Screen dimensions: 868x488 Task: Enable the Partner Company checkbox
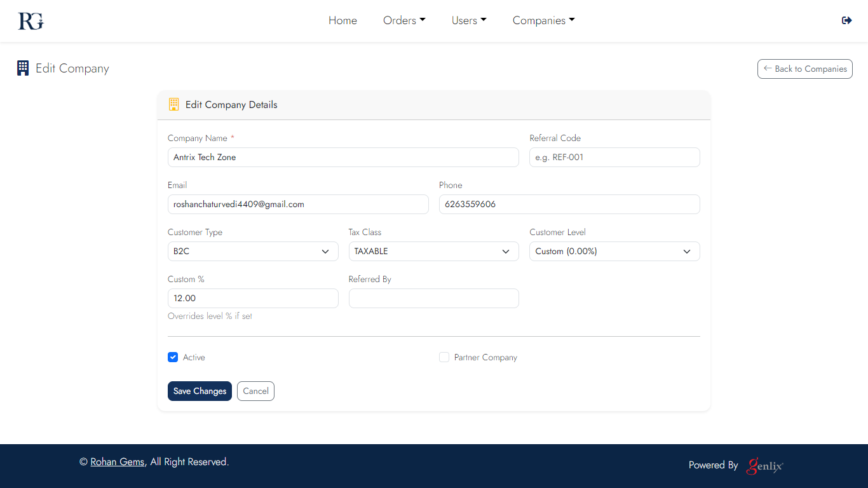444,357
